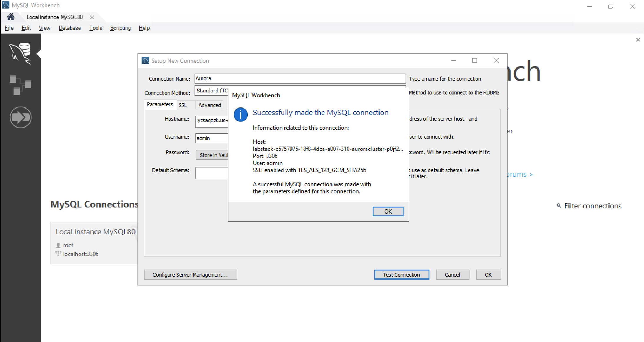Click the MySQL Connections heading

[x=94, y=204]
